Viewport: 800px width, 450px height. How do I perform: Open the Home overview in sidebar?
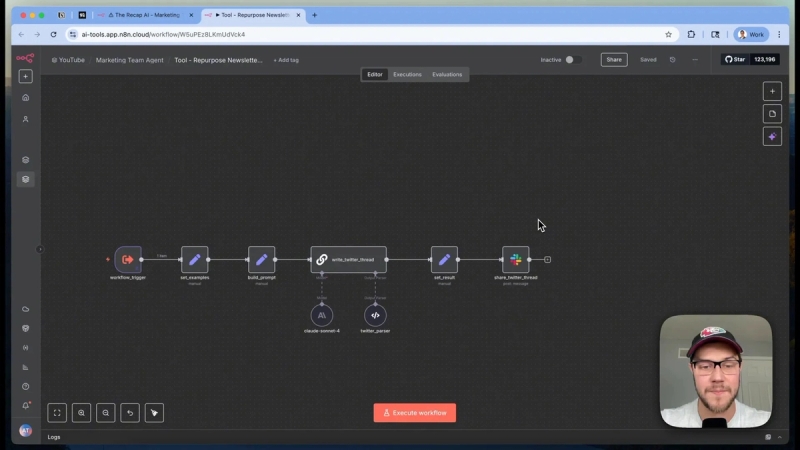[26, 97]
